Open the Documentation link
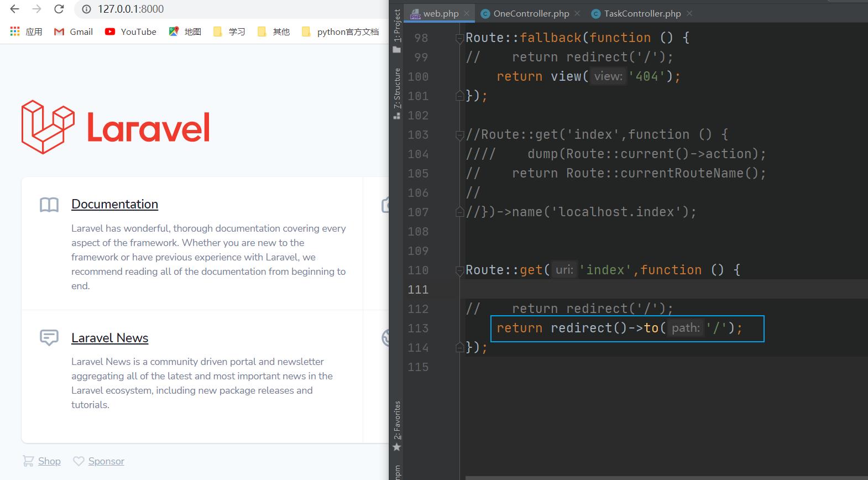Image resolution: width=868 pixels, height=480 pixels. point(114,204)
